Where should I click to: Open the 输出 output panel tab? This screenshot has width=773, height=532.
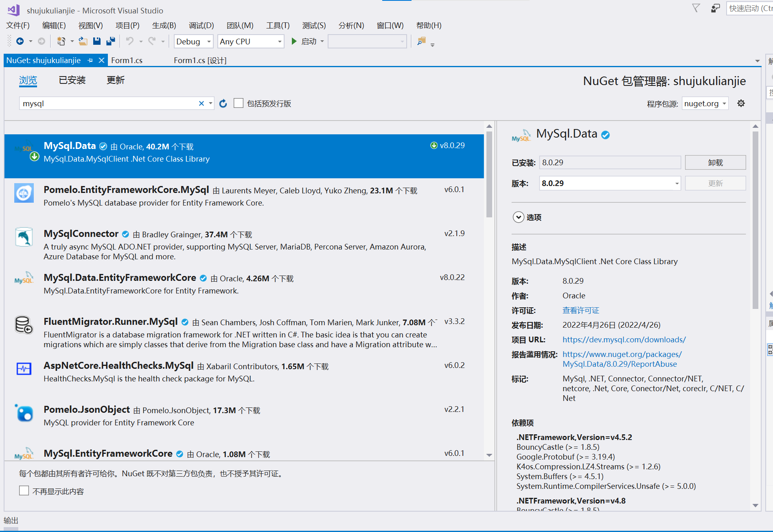(x=11, y=521)
